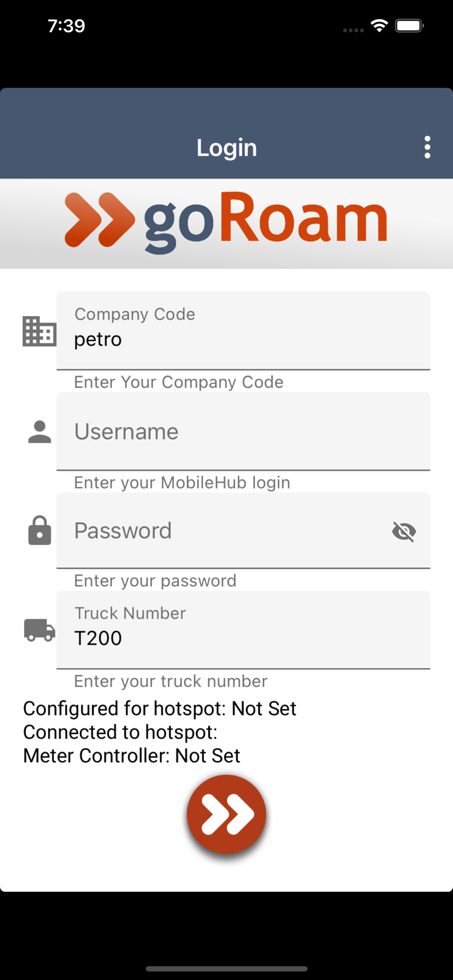Screen dimensions: 453x980
Task: Click the padlock icon
Action: pyautogui.click(x=39, y=531)
